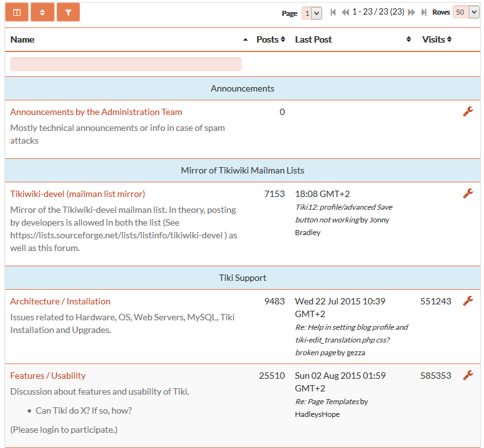Open Architecture / Installation forum
Viewport: 484px width, 448px height.
pyautogui.click(x=60, y=301)
